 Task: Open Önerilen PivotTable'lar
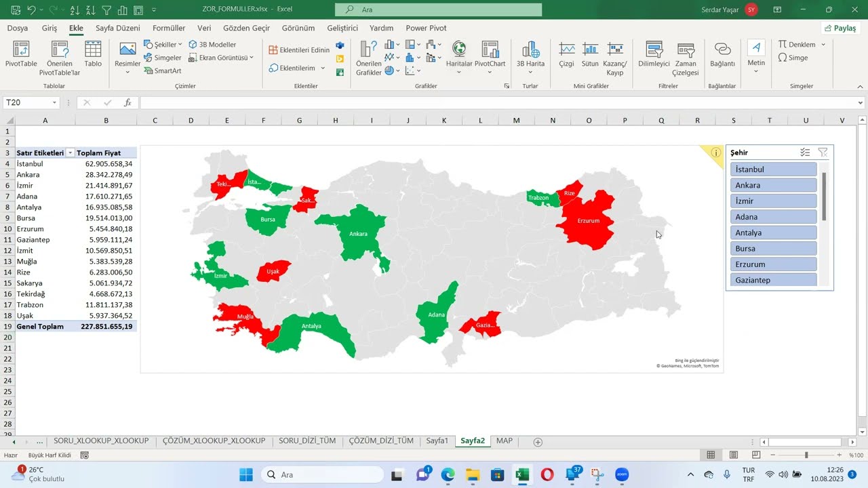tap(60, 58)
